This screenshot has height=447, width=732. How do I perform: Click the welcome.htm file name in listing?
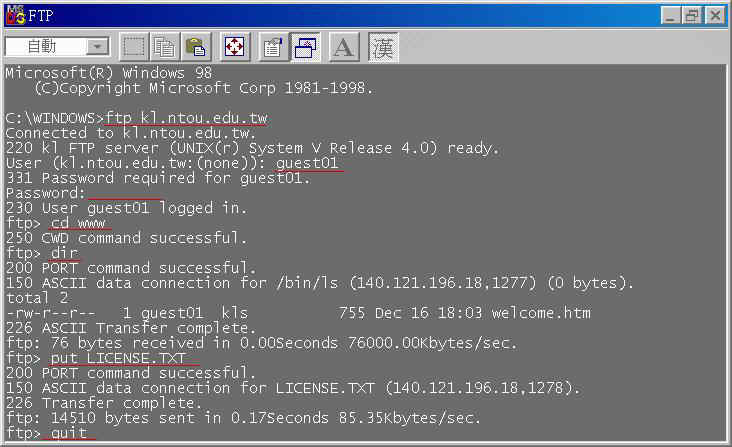[x=541, y=313]
